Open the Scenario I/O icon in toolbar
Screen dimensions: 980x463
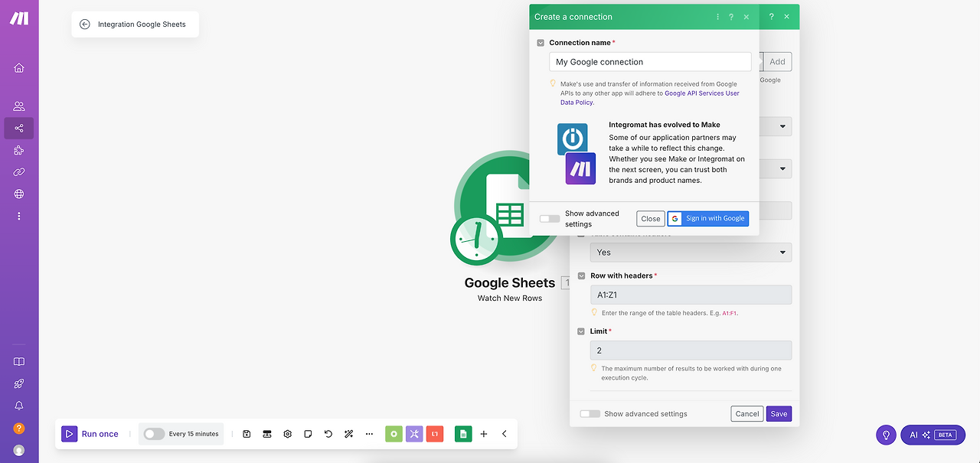pyautogui.click(x=267, y=434)
